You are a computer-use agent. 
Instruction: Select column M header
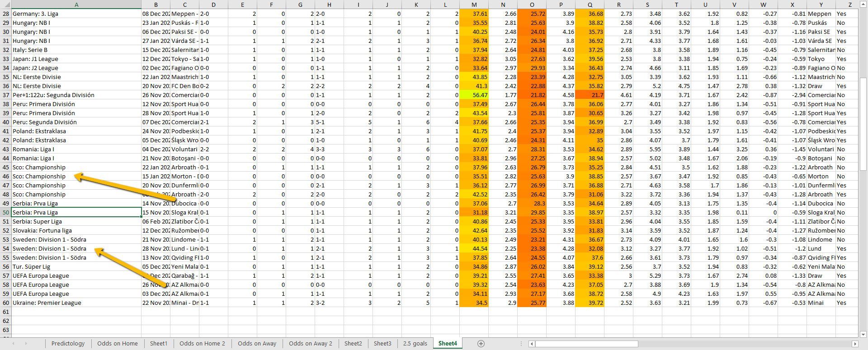point(474,5)
